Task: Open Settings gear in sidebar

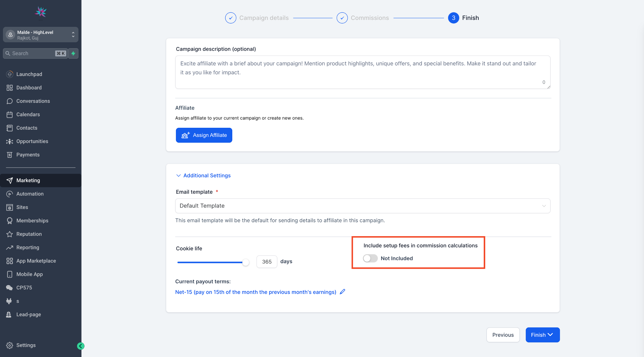Action: 10,345
